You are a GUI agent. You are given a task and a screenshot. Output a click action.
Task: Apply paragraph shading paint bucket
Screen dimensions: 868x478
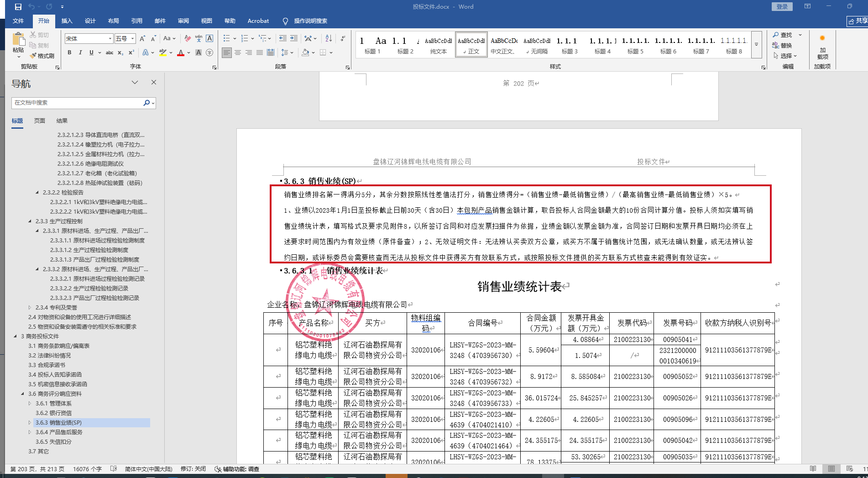coord(305,53)
